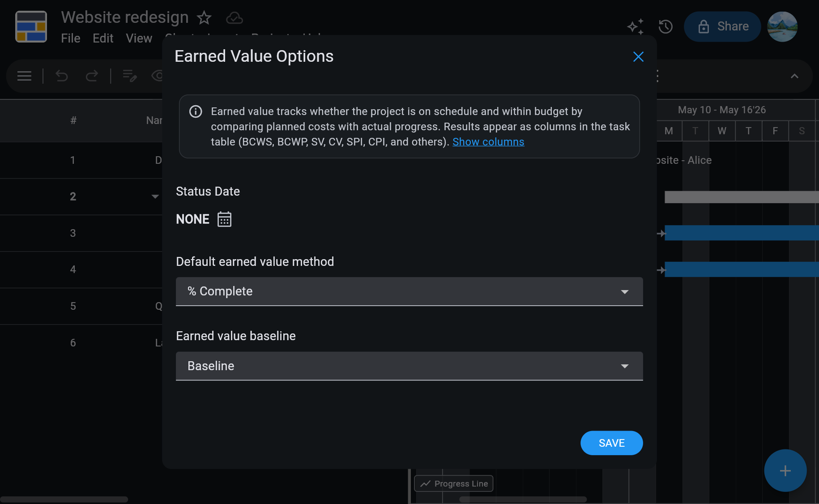Open the AI sparkles assistant icon
The image size is (819, 504).
click(636, 27)
